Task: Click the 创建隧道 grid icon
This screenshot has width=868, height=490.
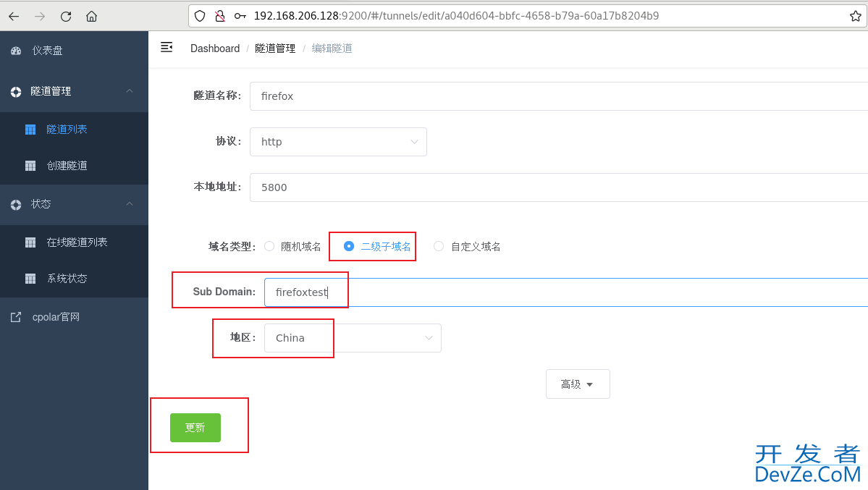Action: pos(30,166)
